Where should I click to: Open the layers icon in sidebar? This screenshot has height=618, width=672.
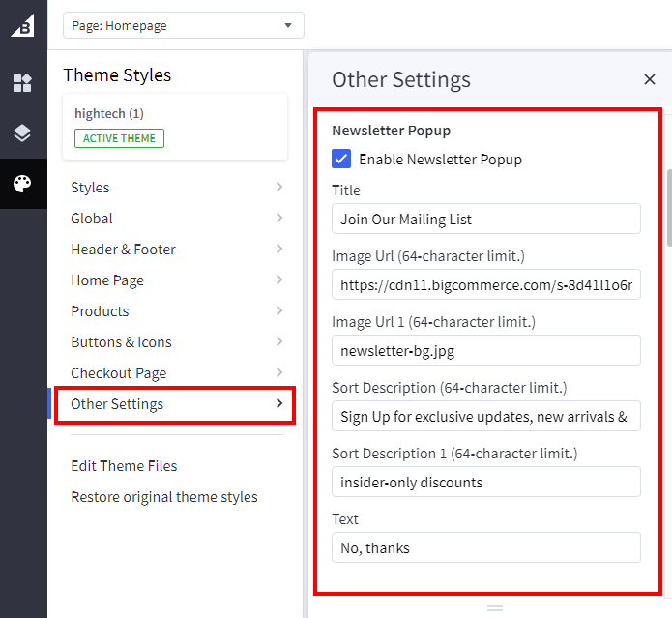click(22, 133)
